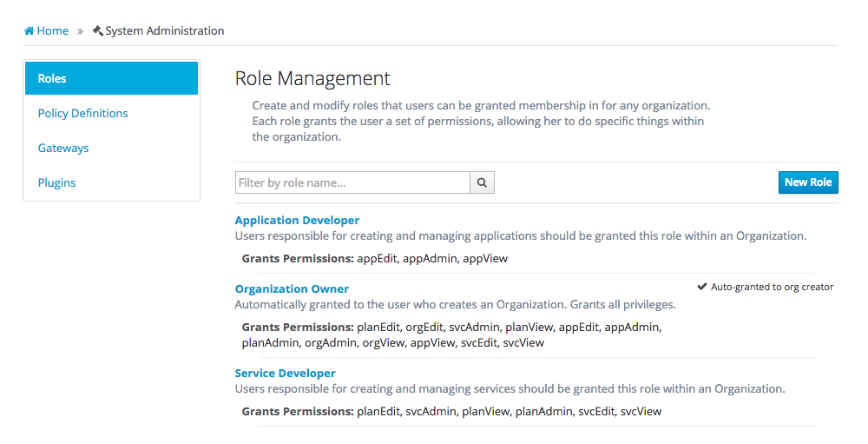Open the Application Developer role
The width and height of the screenshot is (868, 444).
pyautogui.click(x=297, y=221)
